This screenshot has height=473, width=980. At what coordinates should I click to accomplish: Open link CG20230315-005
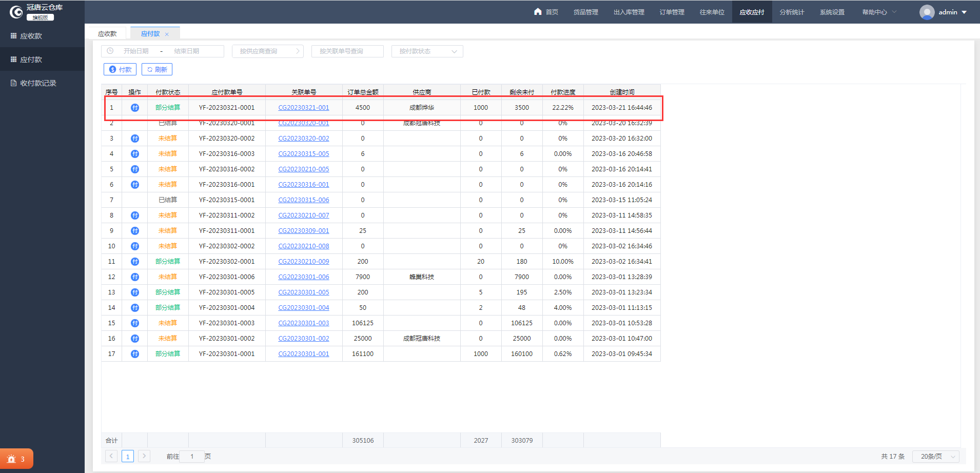click(x=304, y=154)
